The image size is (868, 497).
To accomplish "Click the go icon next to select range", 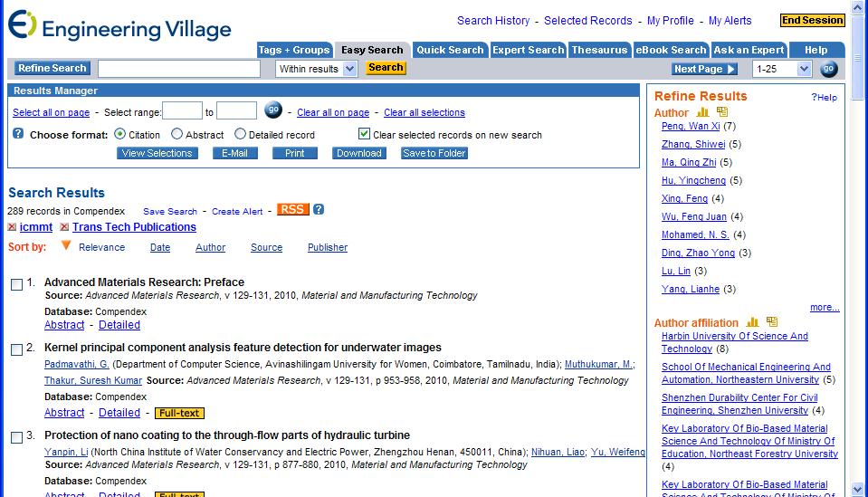I will click(x=273, y=110).
